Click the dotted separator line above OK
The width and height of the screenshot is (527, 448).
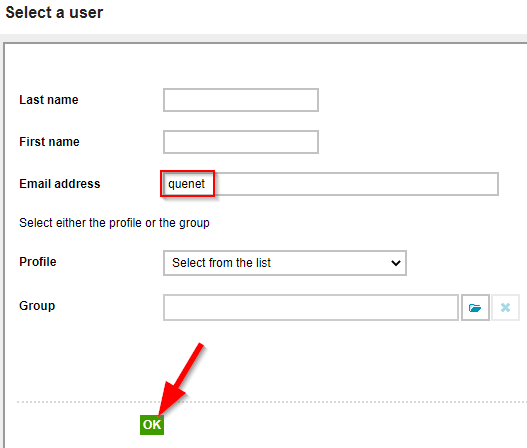[272, 402]
